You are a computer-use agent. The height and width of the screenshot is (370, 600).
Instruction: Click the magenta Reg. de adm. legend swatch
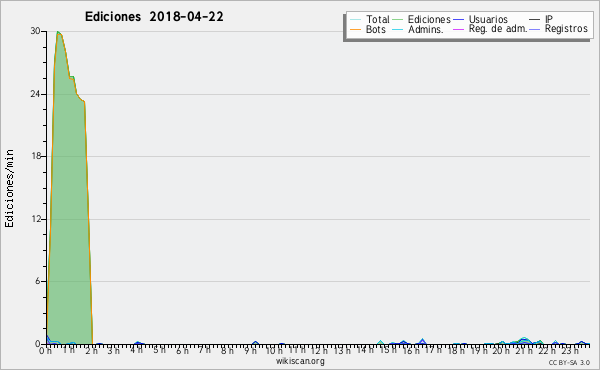click(458, 29)
